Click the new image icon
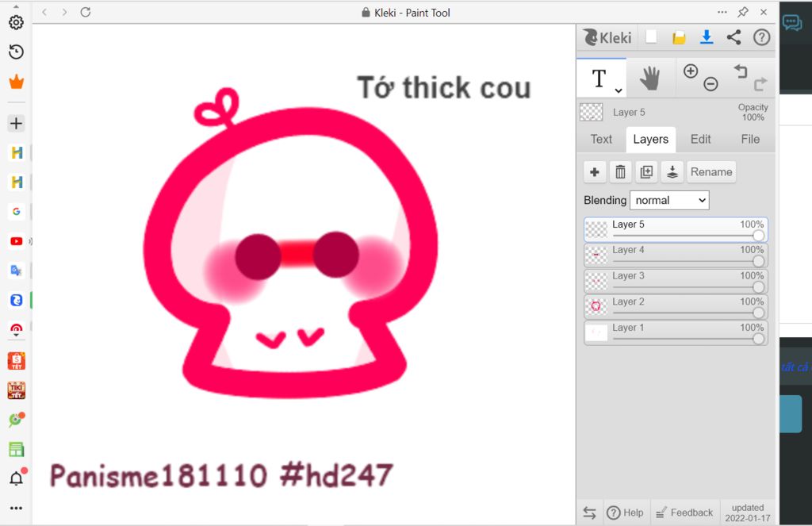This screenshot has width=812, height=526. click(x=651, y=37)
